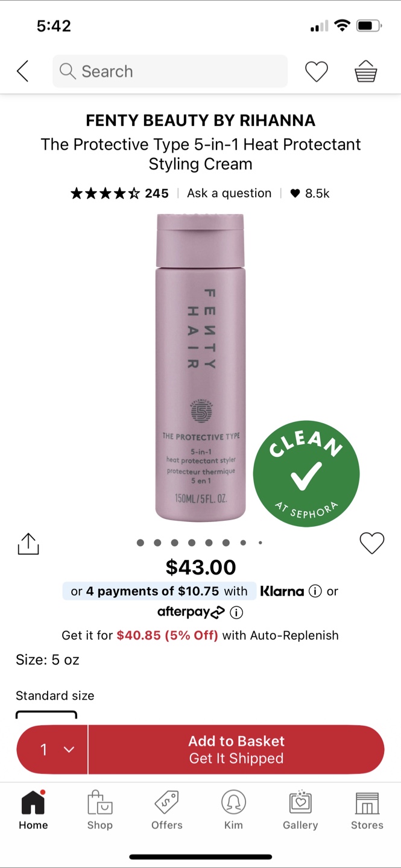Open the Loves heart icon in header

316,72
